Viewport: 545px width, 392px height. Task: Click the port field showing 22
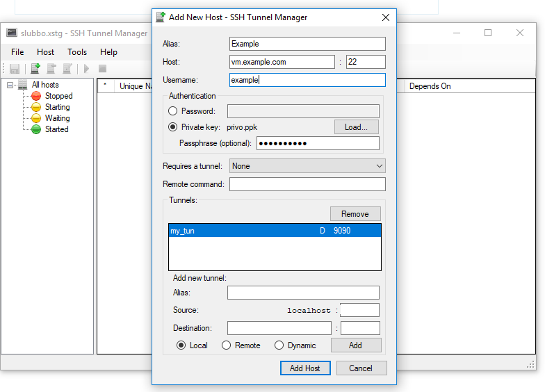[366, 62]
